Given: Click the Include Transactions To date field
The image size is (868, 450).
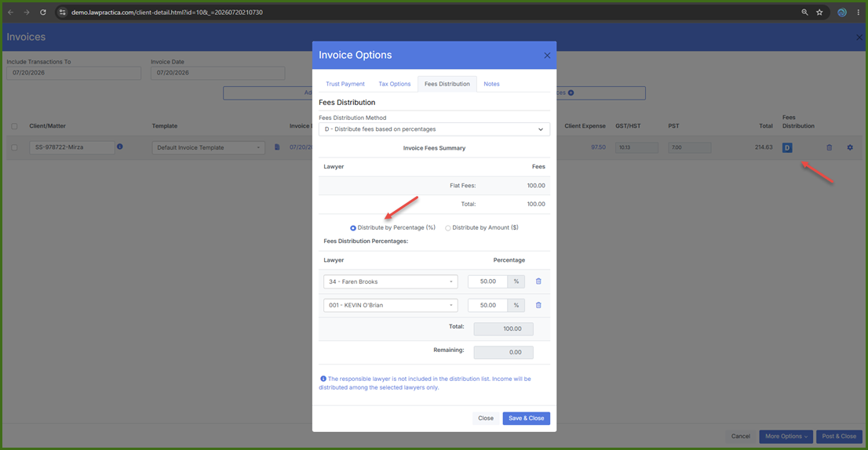Looking at the screenshot, I should pos(74,73).
